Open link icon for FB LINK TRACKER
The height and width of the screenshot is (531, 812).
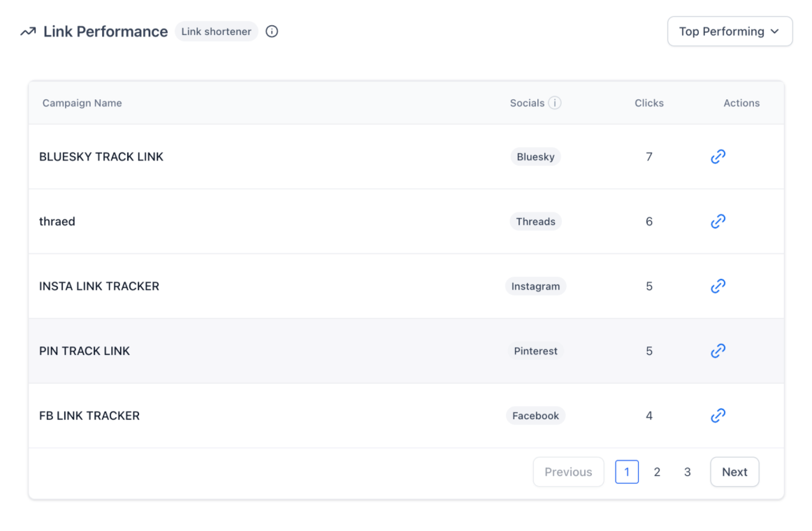pyautogui.click(x=718, y=416)
